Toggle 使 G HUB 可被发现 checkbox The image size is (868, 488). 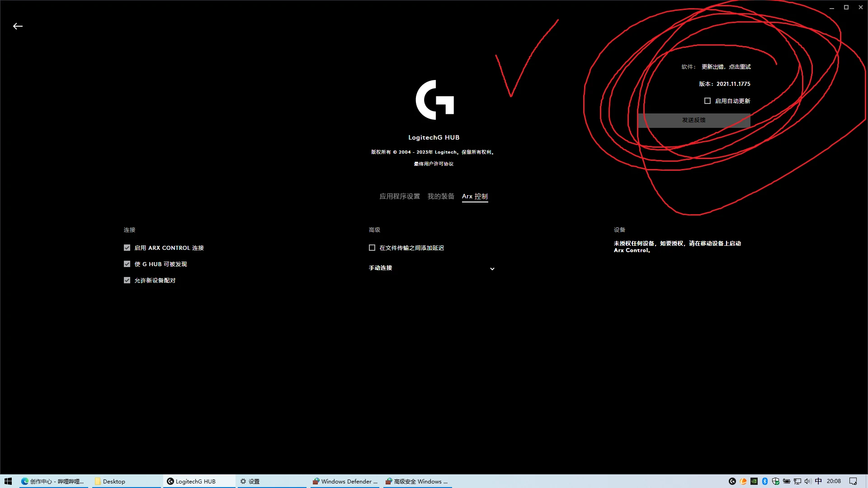click(127, 264)
